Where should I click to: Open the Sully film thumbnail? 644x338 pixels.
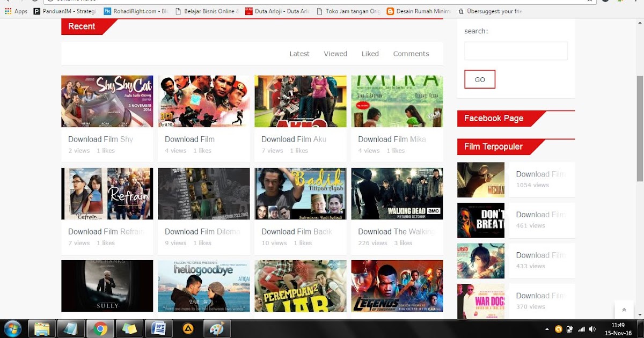click(x=107, y=286)
